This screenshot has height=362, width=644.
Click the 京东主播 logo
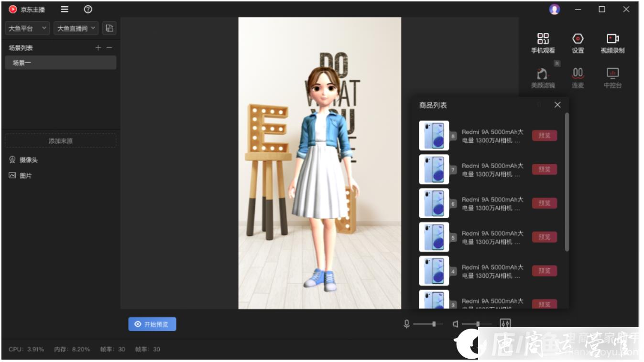[x=27, y=10]
